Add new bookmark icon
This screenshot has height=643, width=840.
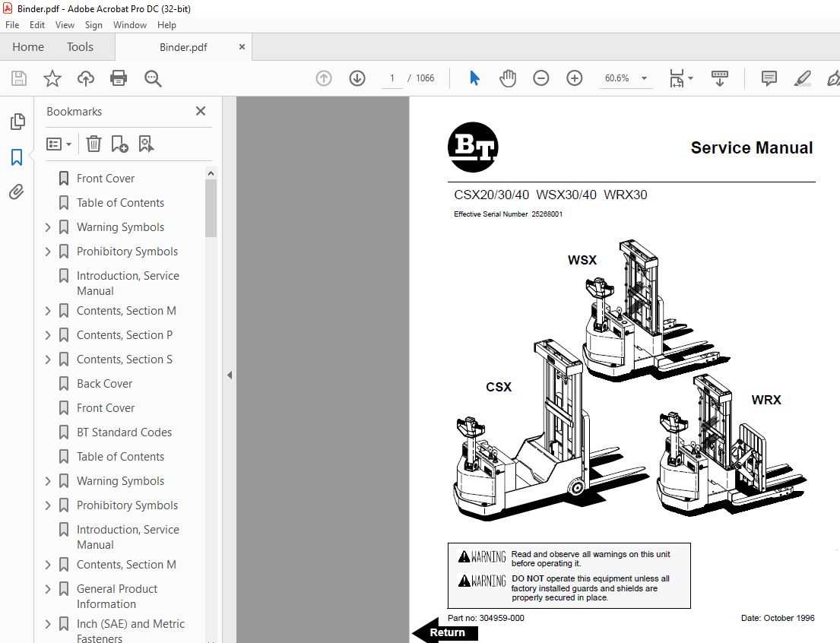click(119, 144)
